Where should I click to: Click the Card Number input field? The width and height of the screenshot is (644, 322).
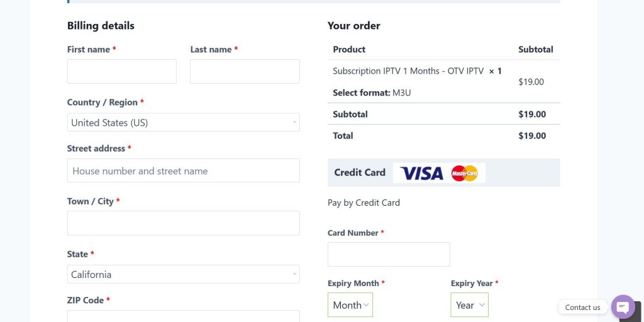389,254
